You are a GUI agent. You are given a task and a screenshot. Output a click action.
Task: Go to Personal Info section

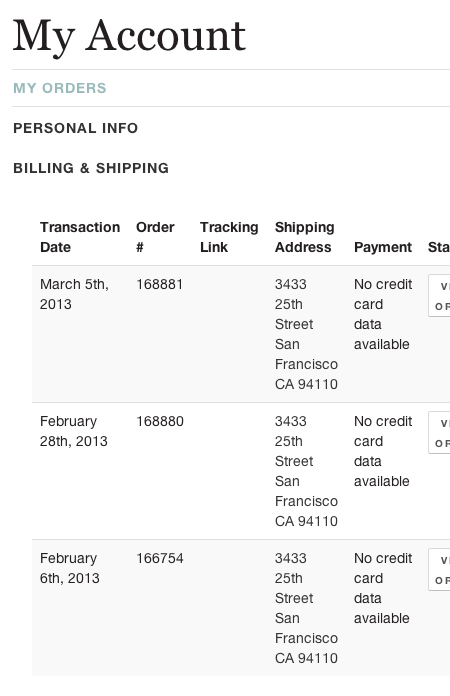(x=75, y=128)
